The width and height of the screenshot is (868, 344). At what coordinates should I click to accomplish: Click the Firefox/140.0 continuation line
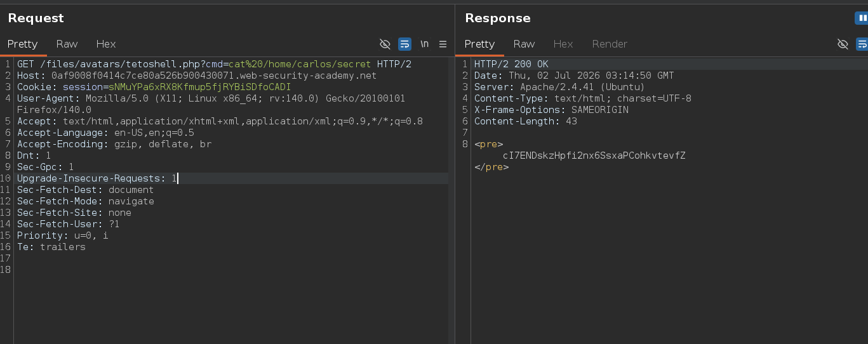[x=54, y=110]
